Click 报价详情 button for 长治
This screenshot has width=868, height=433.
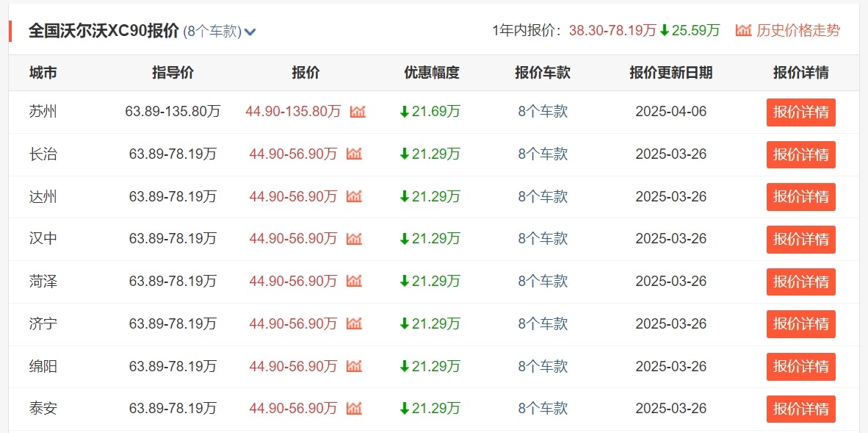800,154
